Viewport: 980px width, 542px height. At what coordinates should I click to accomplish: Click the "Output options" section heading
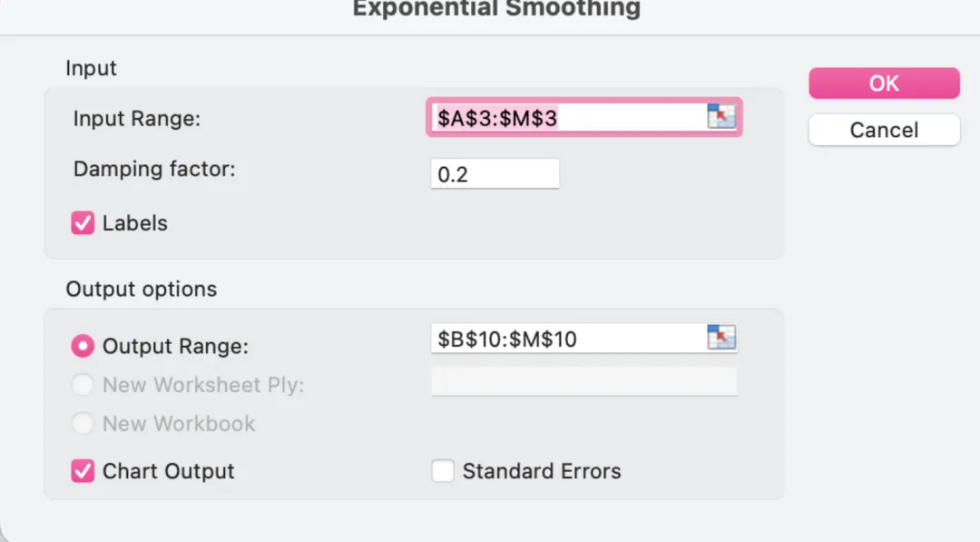coord(142,290)
